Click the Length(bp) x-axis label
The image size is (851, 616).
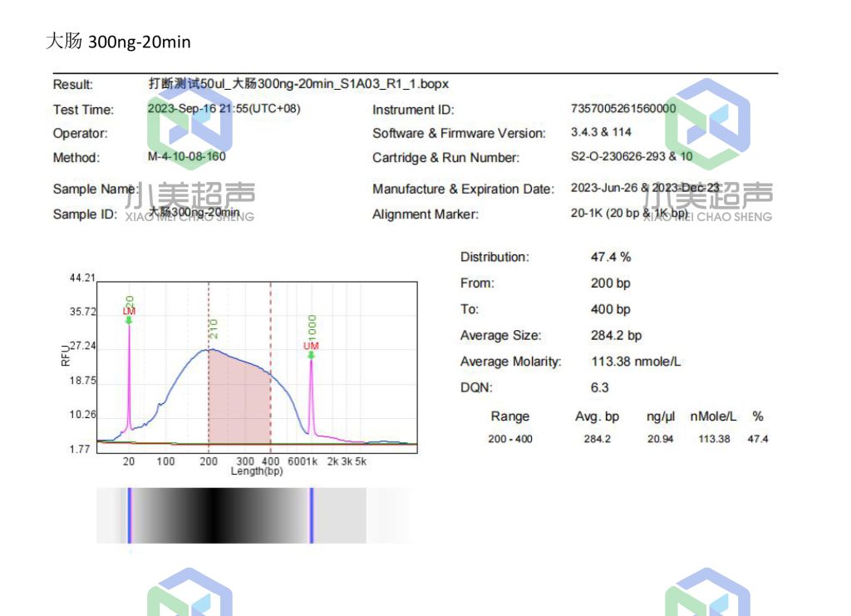[256, 471]
